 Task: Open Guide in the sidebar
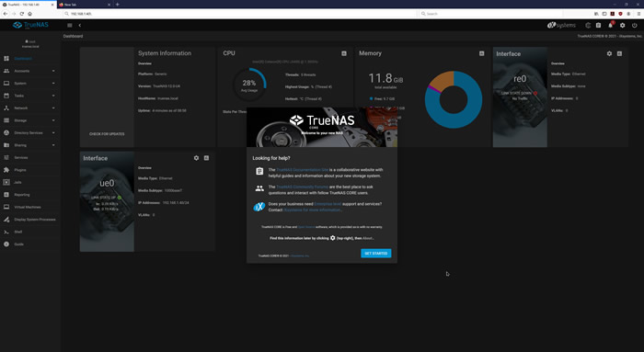(x=30, y=244)
